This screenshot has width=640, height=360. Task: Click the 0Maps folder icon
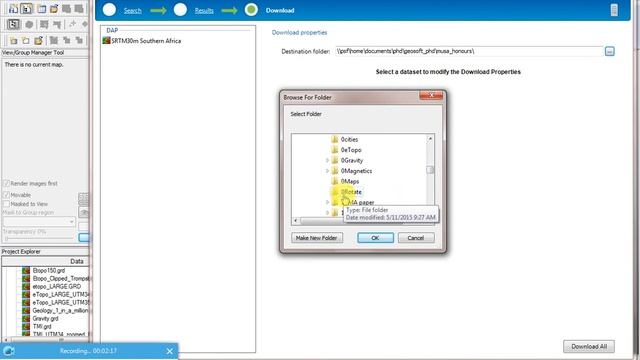335,182
